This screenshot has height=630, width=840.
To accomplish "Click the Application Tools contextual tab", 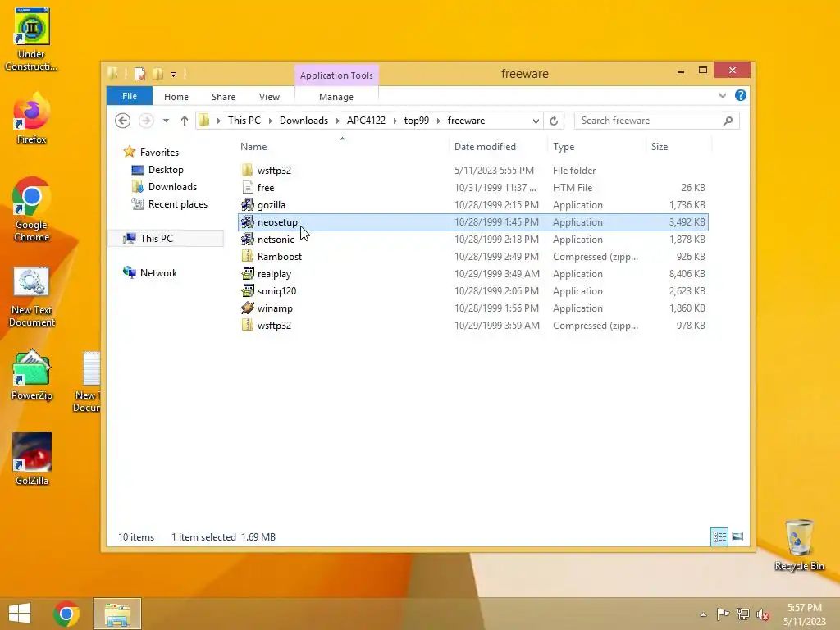I will click(x=336, y=75).
